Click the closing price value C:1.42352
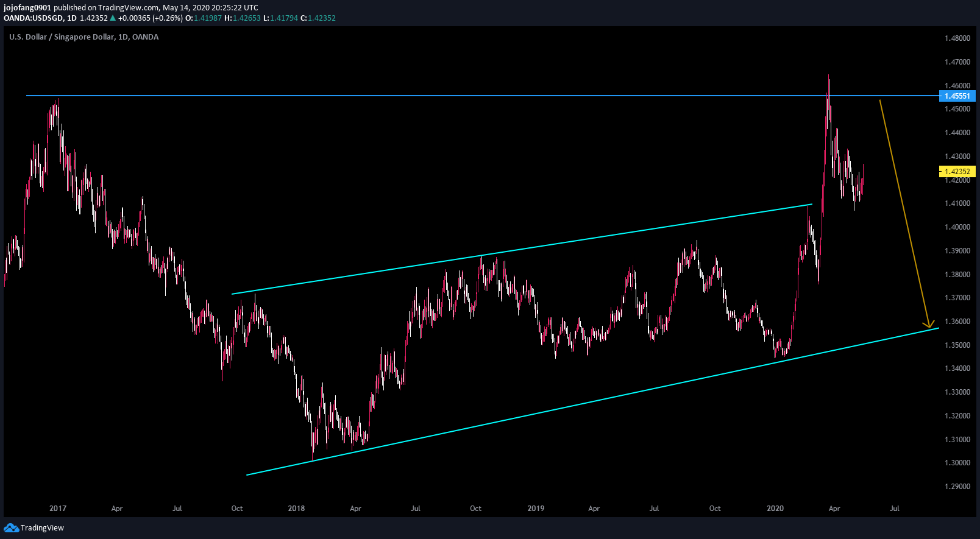Image resolution: width=980 pixels, height=539 pixels. click(x=318, y=18)
